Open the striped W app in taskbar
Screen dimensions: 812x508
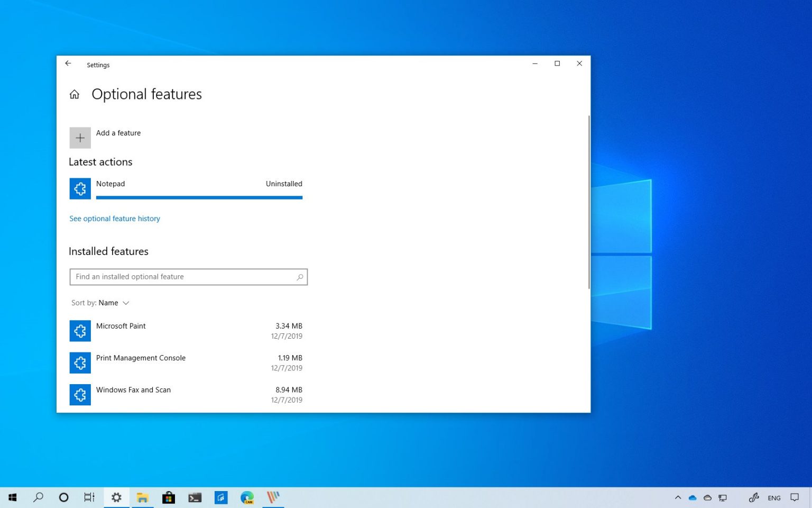point(273,497)
